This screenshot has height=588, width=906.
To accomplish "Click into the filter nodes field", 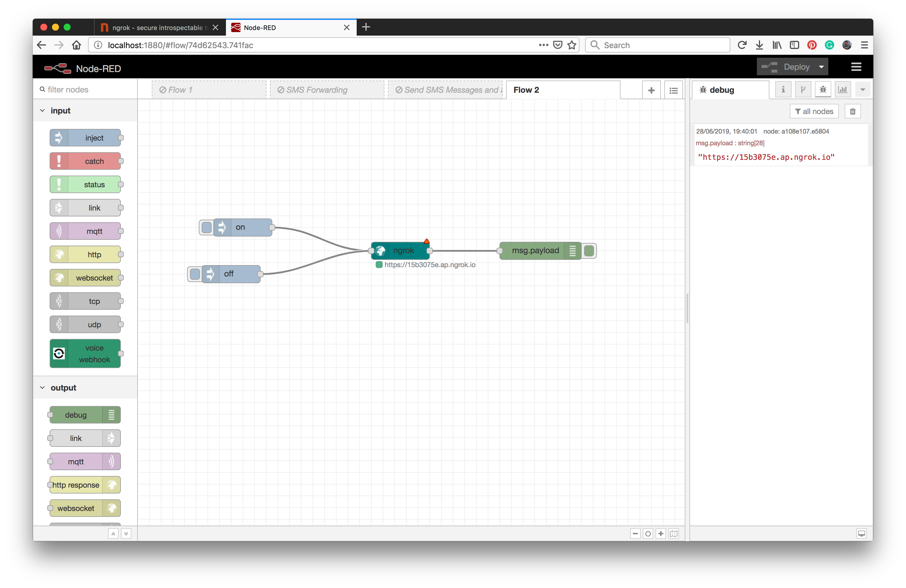I will point(85,89).
